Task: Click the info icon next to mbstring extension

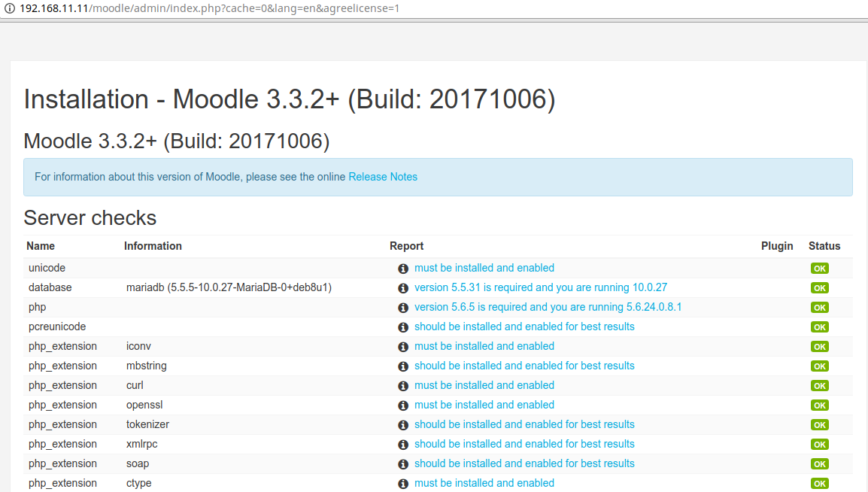Action: click(x=403, y=366)
